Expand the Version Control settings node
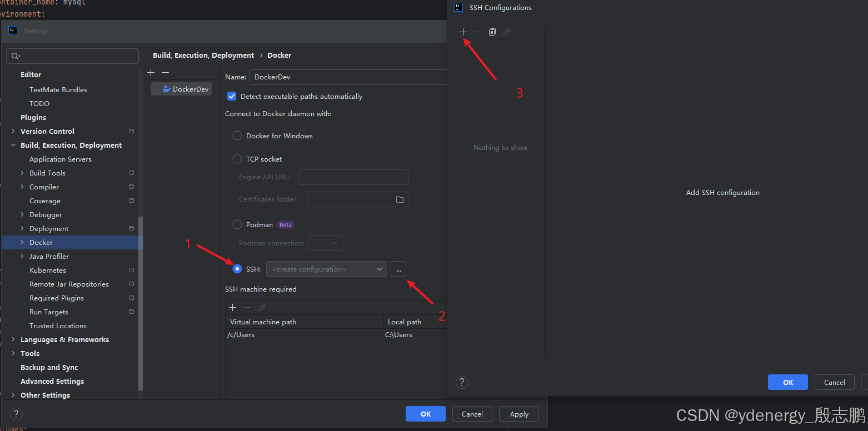Screen dimensions: 868x431 13,132
